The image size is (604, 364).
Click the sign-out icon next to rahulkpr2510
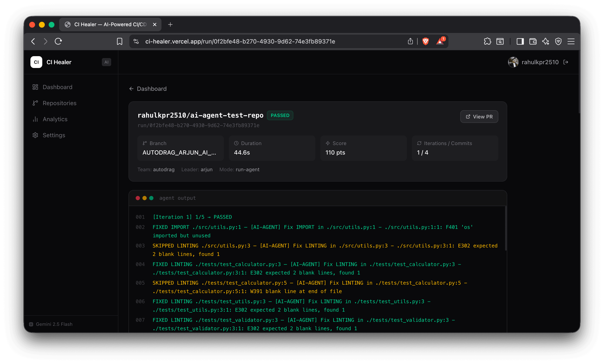click(x=566, y=62)
